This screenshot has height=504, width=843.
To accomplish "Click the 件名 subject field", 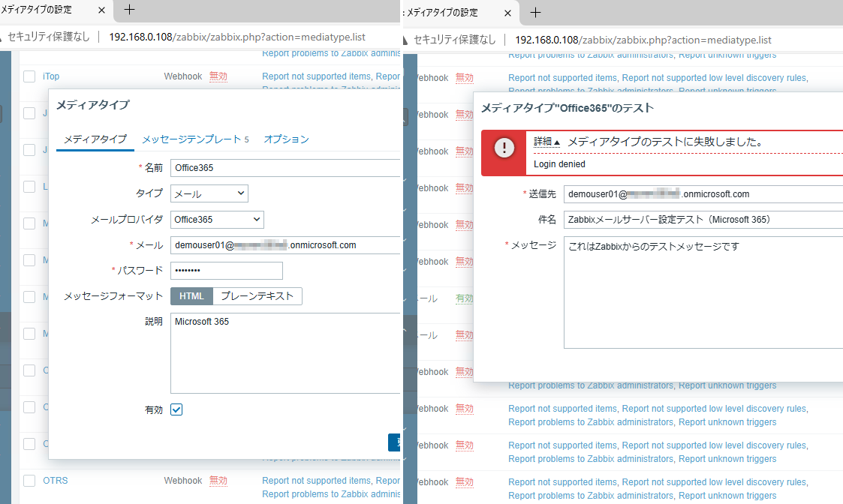I will tap(703, 219).
